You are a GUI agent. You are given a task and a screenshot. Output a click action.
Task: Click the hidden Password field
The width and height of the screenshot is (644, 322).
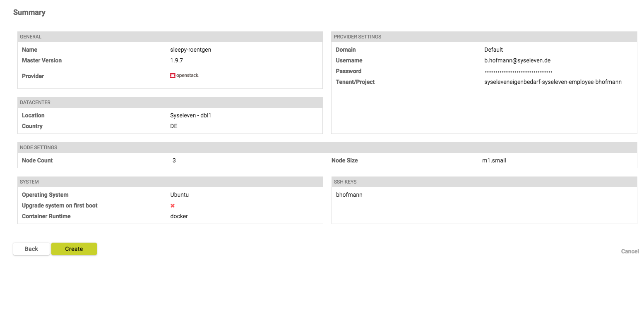click(x=519, y=71)
